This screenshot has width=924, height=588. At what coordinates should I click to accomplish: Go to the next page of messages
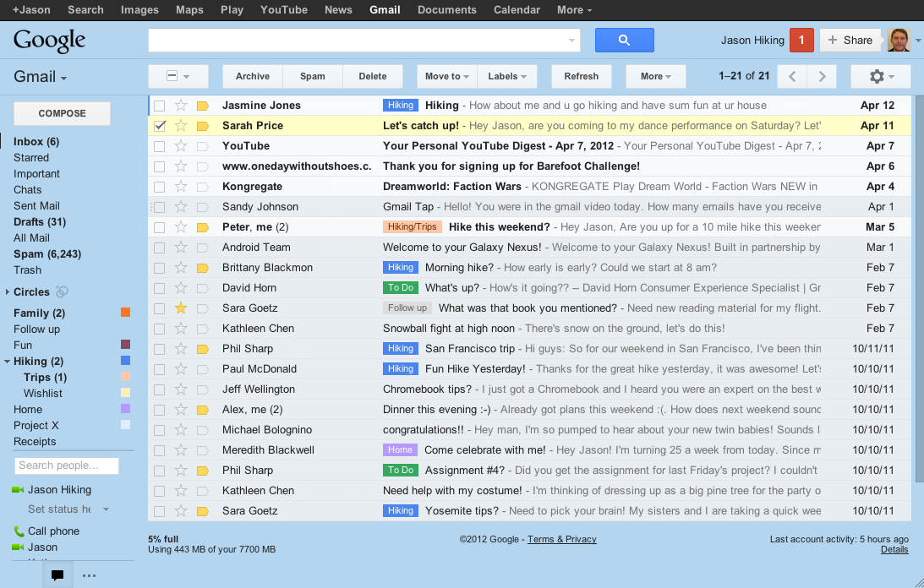tap(822, 77)
